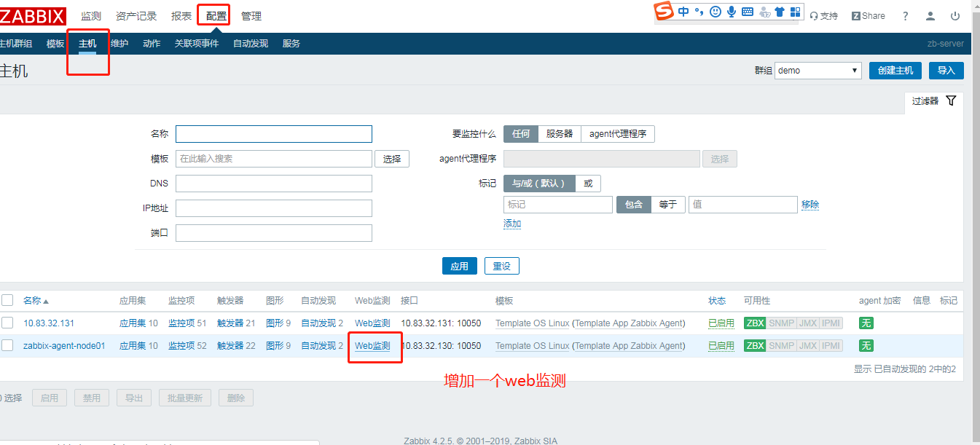
Task: Switch to 动作 submenu
Action: tap(152, 44)
